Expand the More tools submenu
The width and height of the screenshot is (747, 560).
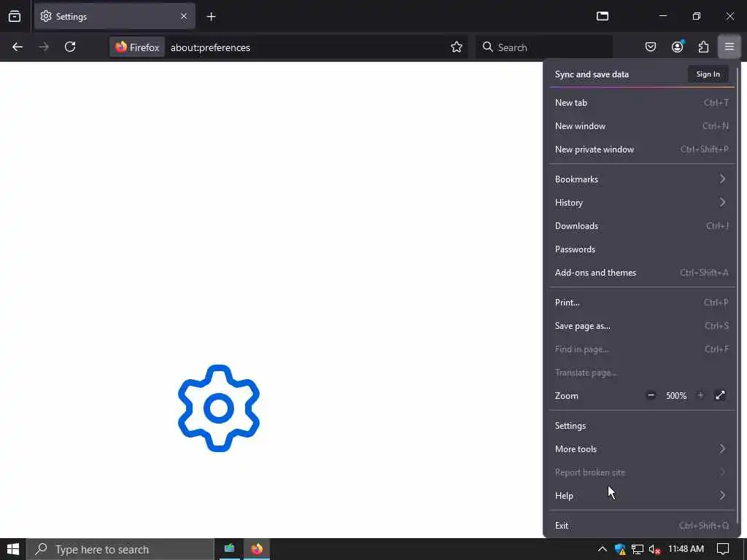click(x=642, y=449)
